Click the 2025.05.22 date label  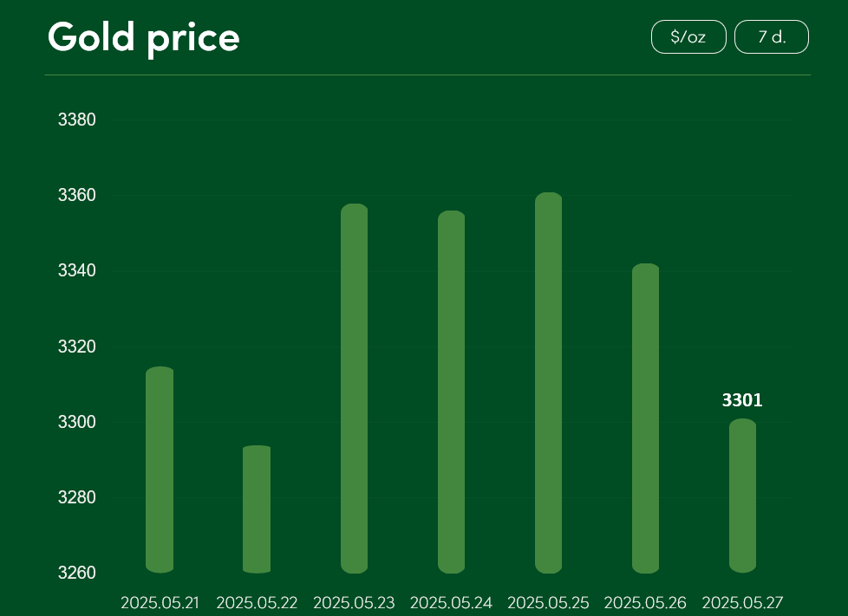[x=257, y=602]
